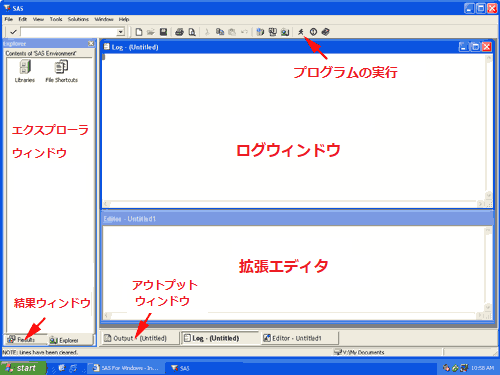Click inside the toolbar command box
The image size is (500, 375).
click(x=69, y=32)
